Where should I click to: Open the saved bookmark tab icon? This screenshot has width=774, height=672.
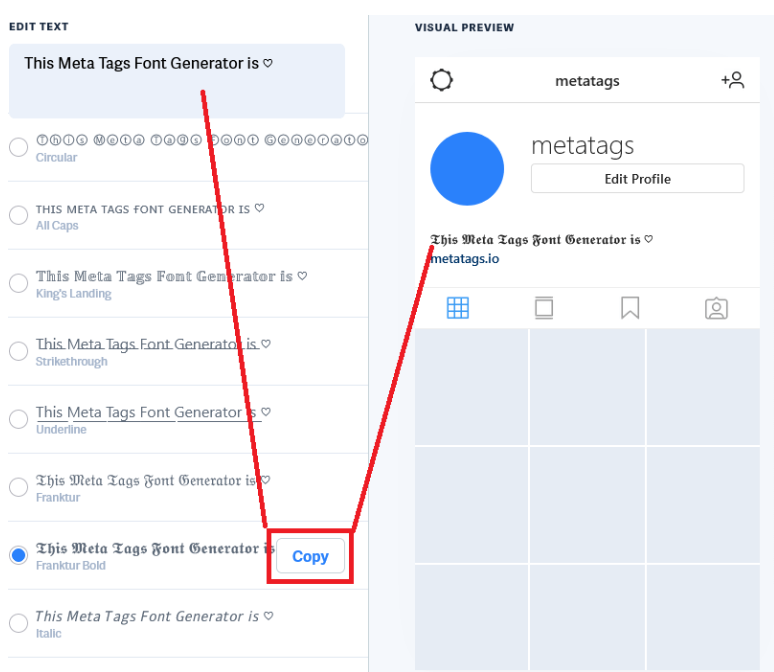click(x=630, y=308)
